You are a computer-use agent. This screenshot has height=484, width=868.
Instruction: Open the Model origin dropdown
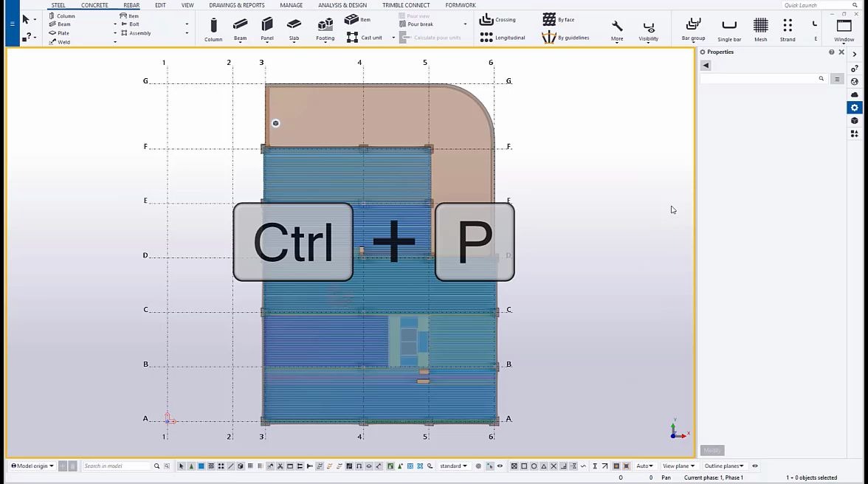coord(32,466)
